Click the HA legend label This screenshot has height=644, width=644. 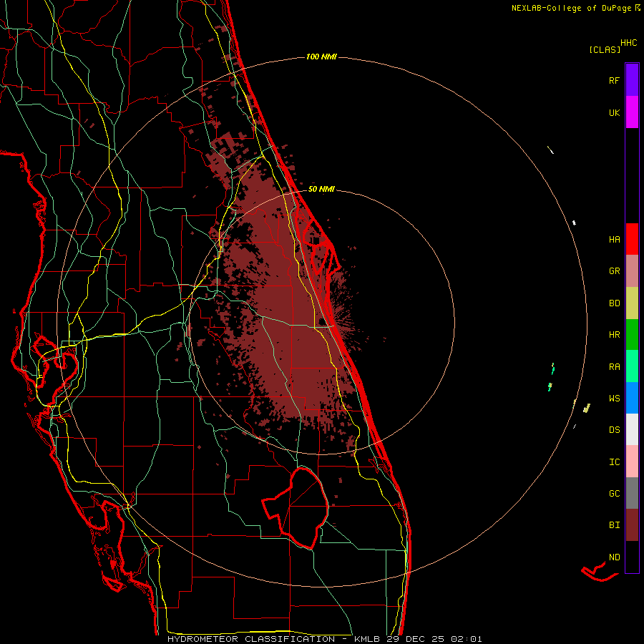[x=614, y=240]
